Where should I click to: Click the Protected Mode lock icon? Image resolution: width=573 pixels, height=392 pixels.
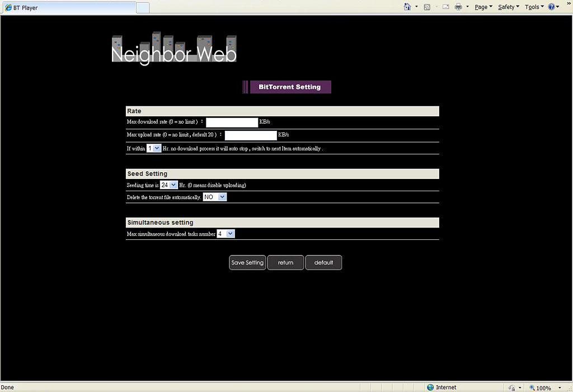(511, 388)
